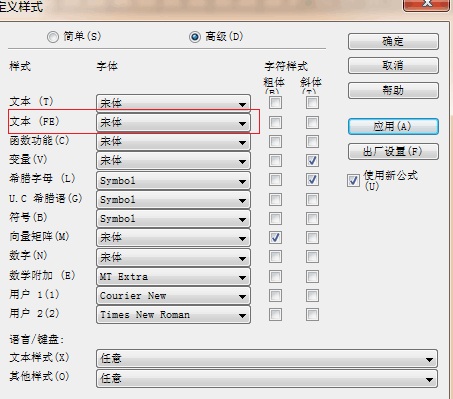Viewport: 453px width, 399px height.
Task: Open font dropdown for 数字(N)
Action: 173,257
